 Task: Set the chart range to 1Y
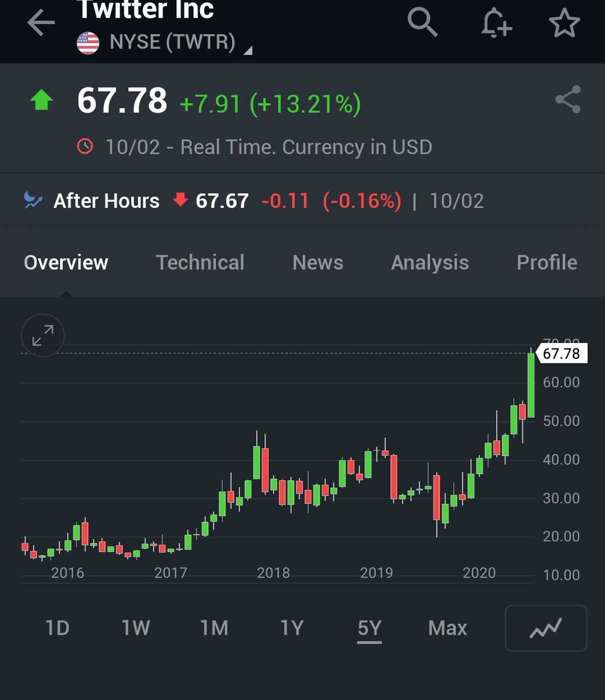pyautogui.click(x=292, y=628)
